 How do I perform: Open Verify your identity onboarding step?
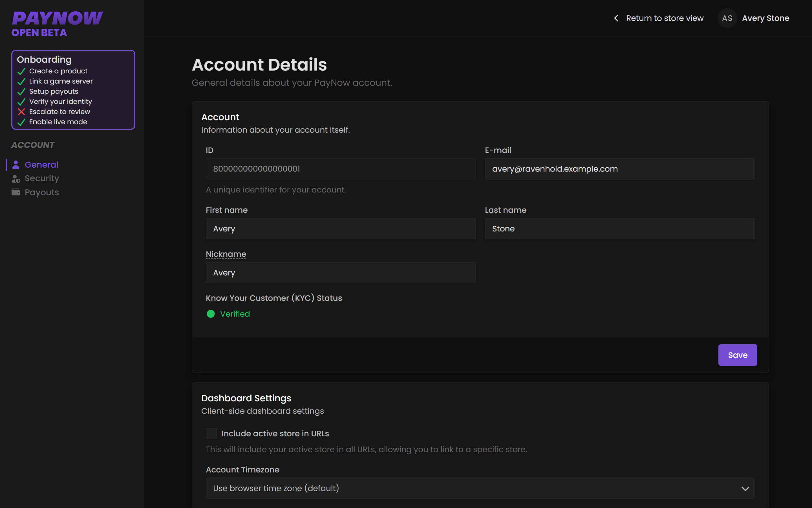click(x=60, y=102)
